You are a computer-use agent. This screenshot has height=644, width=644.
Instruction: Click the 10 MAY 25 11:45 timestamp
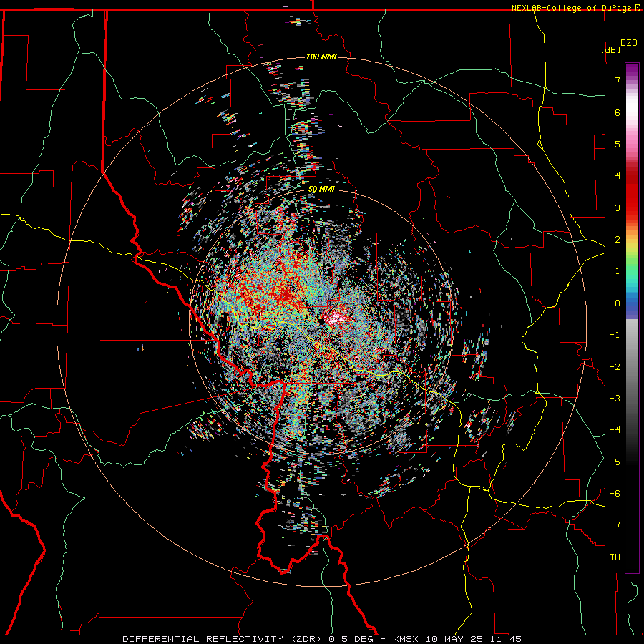coord(474,639)
